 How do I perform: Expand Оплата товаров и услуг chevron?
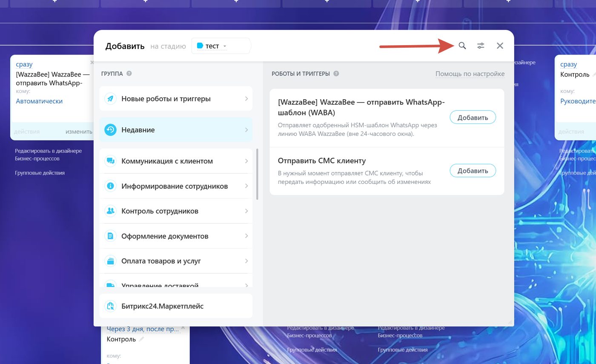point(246,261)
